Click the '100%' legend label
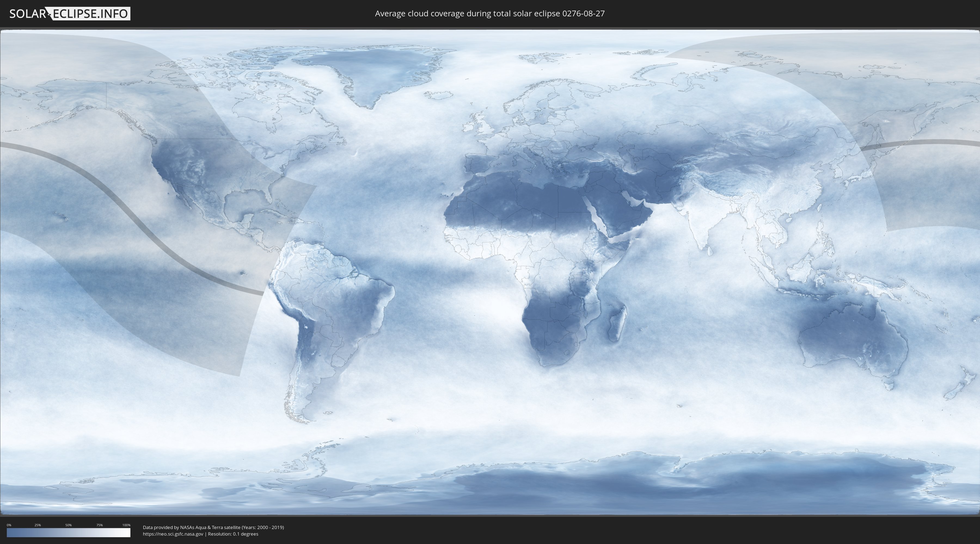The width and height of the screenshot is (980, 544). (126, 525)
